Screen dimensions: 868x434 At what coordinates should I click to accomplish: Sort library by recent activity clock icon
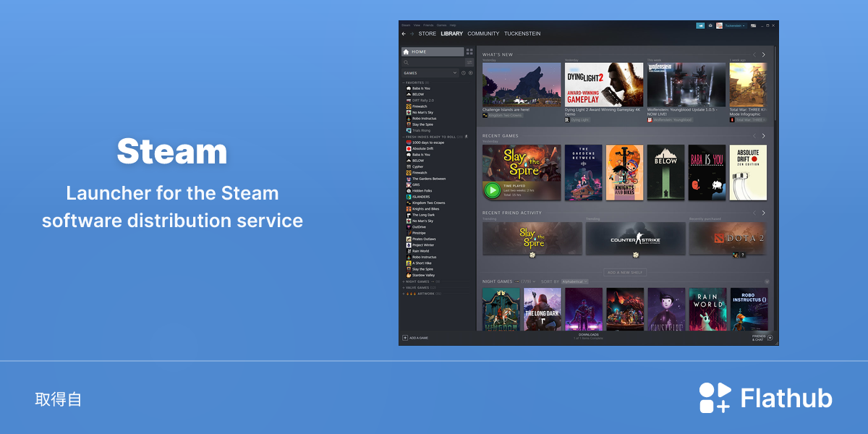pyautogui.click(x=464, y=73)
